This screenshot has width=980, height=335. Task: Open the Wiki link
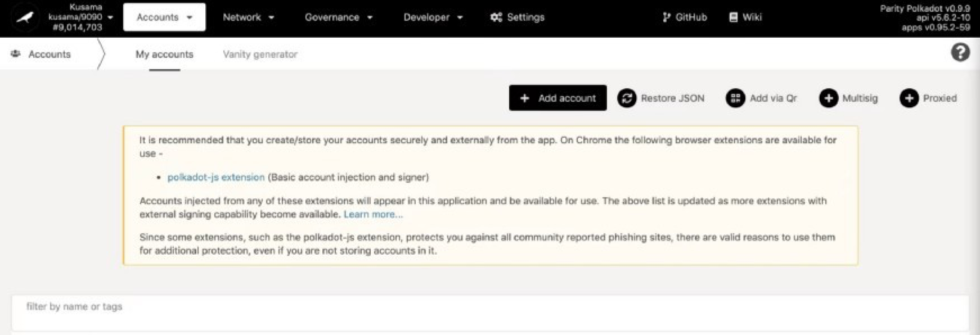[x=745, y=17]
